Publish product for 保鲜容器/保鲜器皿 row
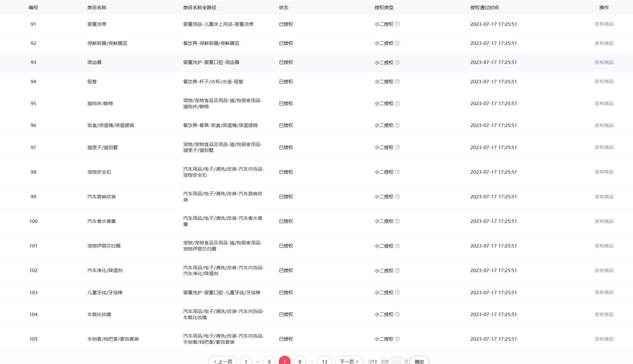Viewport: 633px width, 364px height. click(603, 43)
